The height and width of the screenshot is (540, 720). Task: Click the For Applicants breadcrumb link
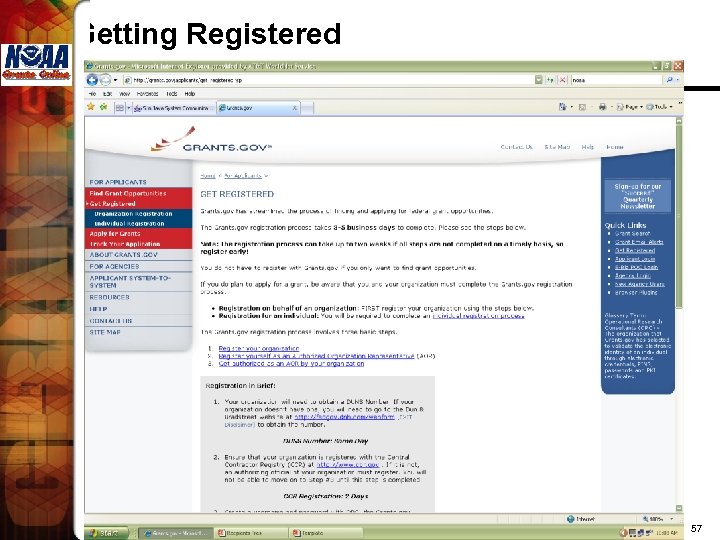coord(243,175)
